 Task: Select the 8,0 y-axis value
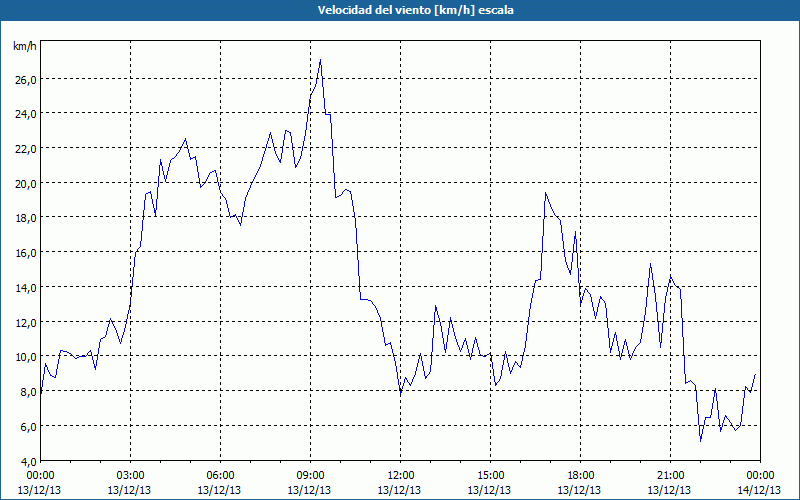point(28,392)
